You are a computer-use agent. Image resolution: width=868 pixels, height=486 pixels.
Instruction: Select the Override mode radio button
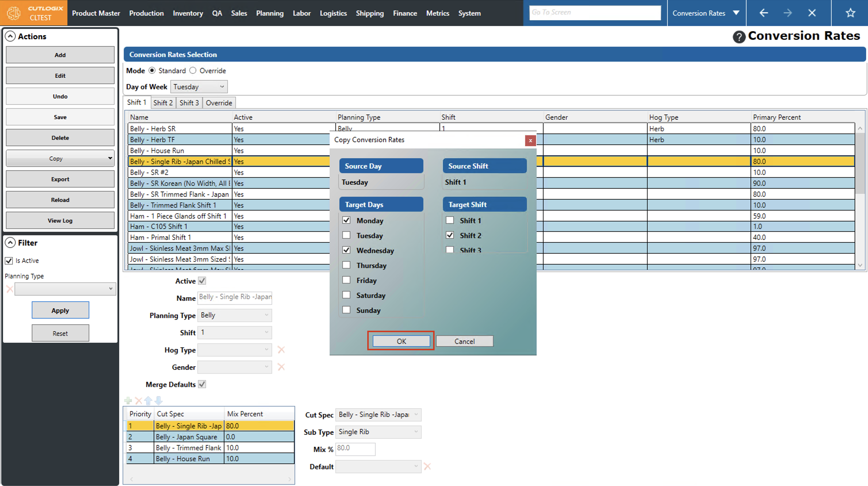pyautogui.click(x=193, y=71)
